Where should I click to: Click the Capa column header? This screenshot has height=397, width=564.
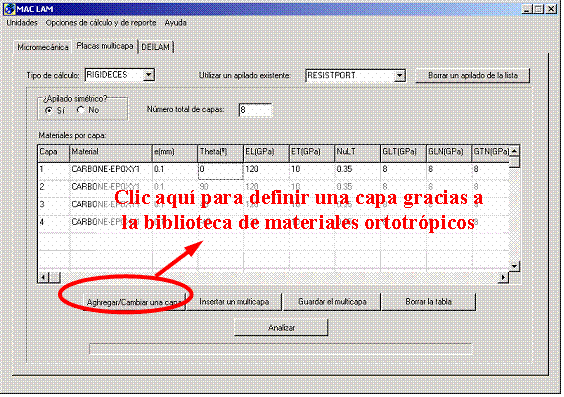click(x=54, y=154)
